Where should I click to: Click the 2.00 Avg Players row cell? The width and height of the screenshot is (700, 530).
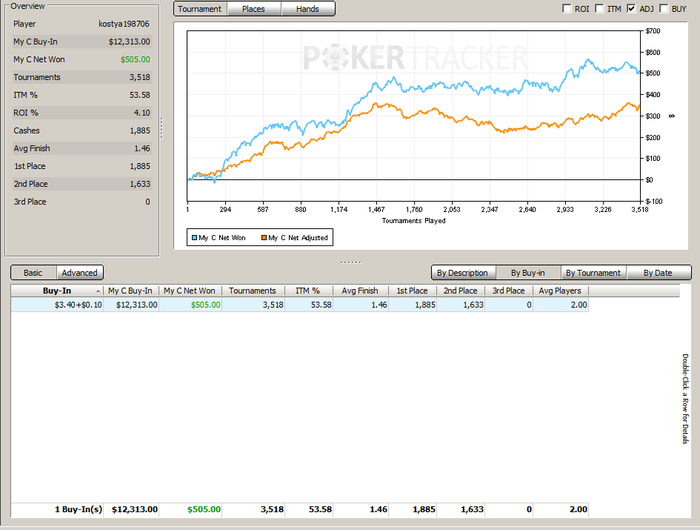pyautogui.click(x=561, y=305)
